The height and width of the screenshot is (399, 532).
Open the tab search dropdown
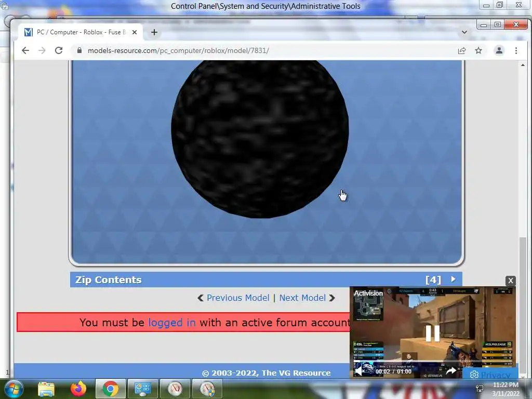click(464, 32)
